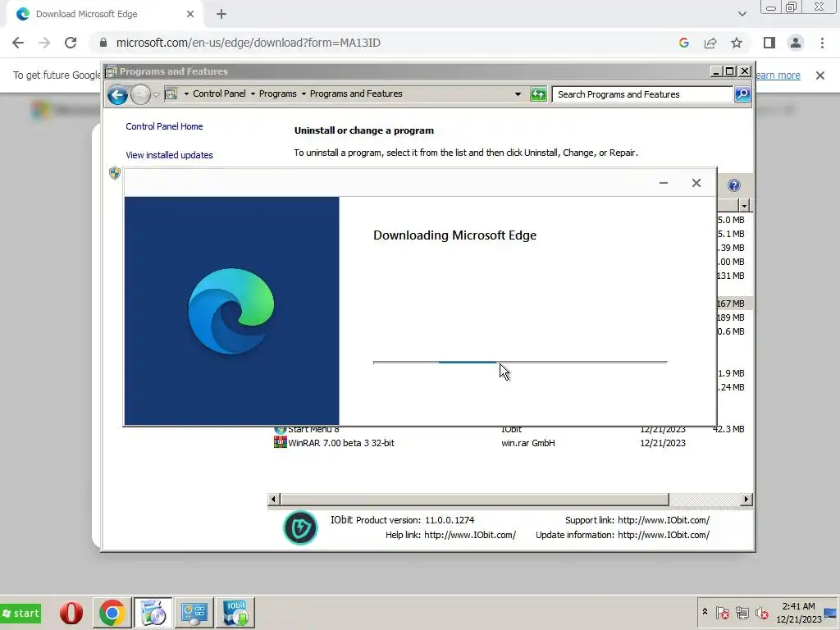
Task: Open IObit Uninstaller taskbar item
Action: coord(235,613)
